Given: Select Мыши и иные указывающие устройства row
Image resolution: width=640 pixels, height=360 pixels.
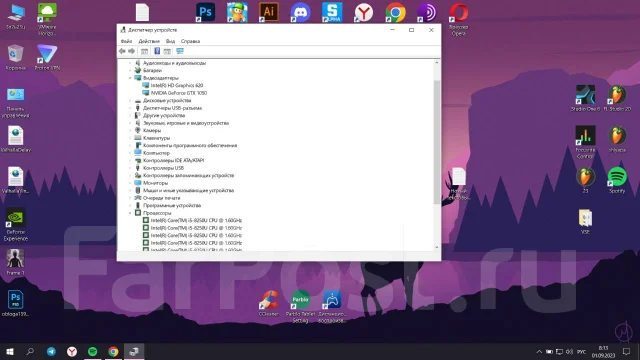Looking at the screenshot, I should pos(188,191).
